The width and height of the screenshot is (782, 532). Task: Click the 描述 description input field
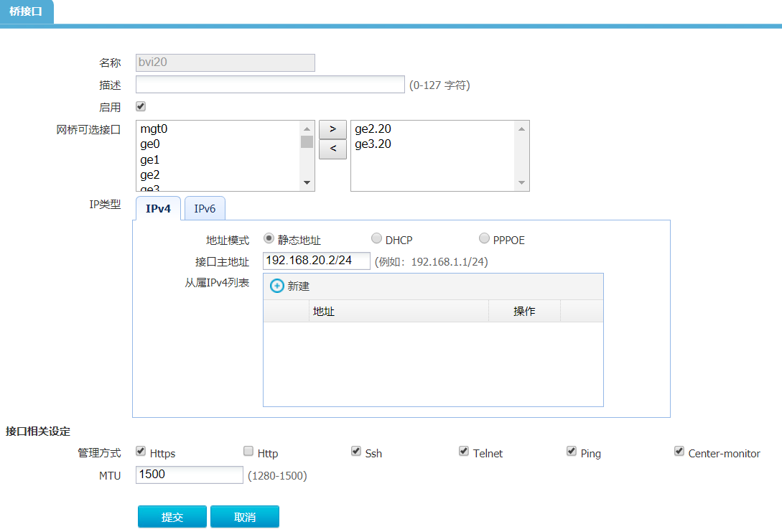pyautogui.click(x=270, y=84)
